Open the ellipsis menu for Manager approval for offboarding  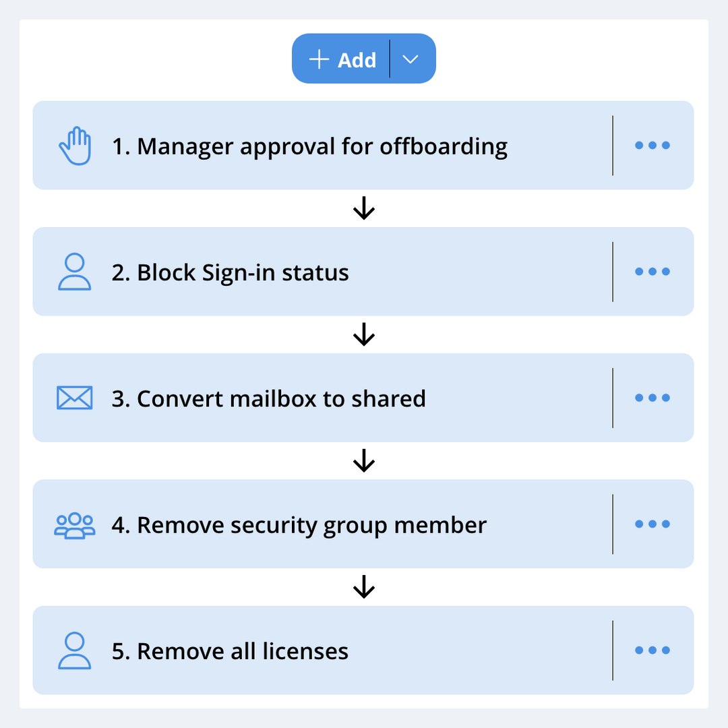[x=652, y=145]
